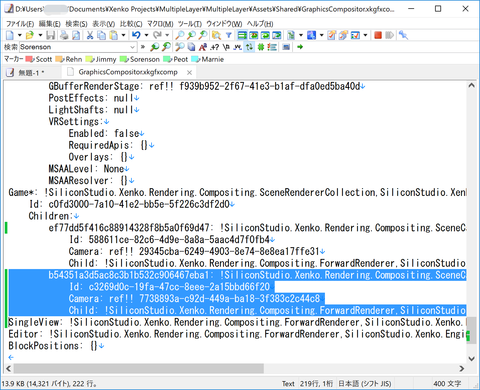This screenshot has height=390, width=480.
Task: Open paste history dropdown arrow
Action: pyautogui.click(x=123, y=35)
